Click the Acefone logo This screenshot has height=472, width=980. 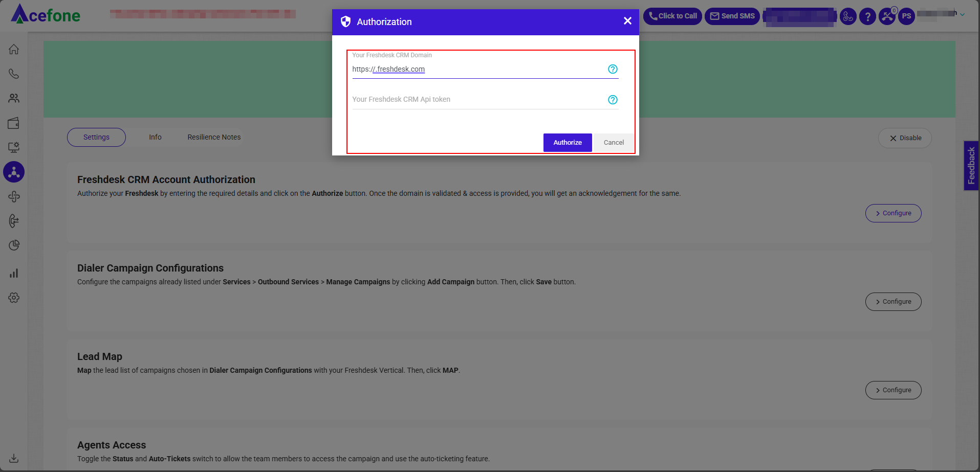(x=46, y=14)
